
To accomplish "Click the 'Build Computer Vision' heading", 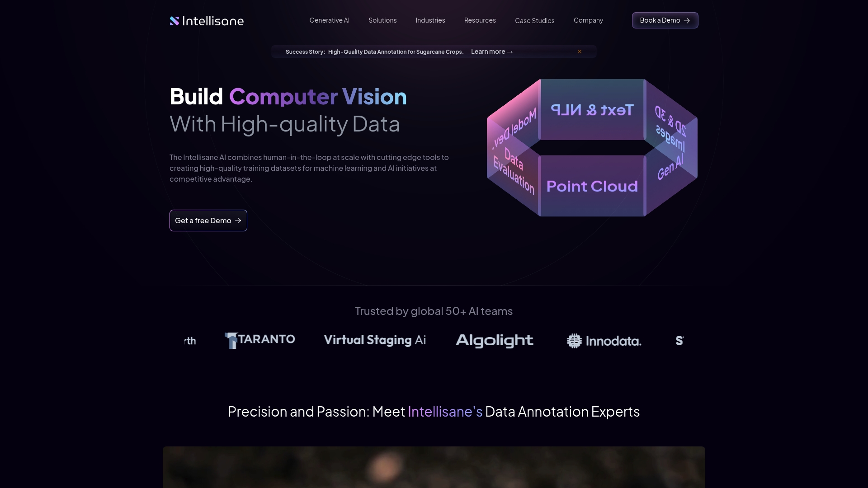I will click(288, 96).
